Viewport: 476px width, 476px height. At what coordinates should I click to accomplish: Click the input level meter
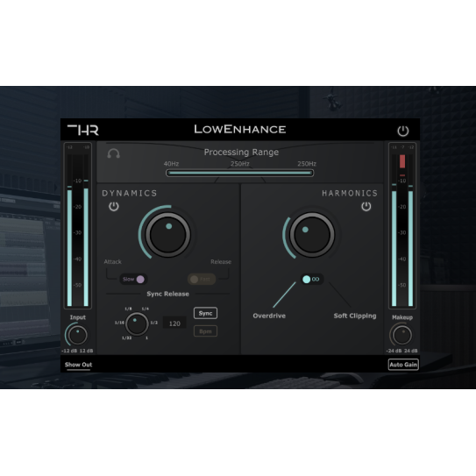tap(78, 225)
